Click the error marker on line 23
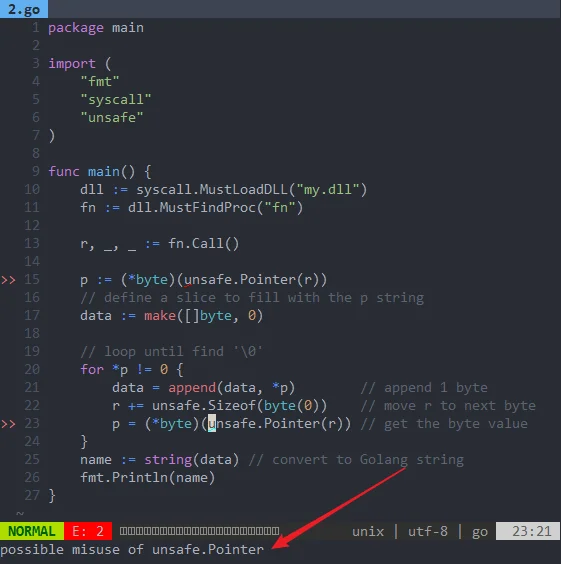The height and width of the screenshot is (564, 561). click(8, 423)
